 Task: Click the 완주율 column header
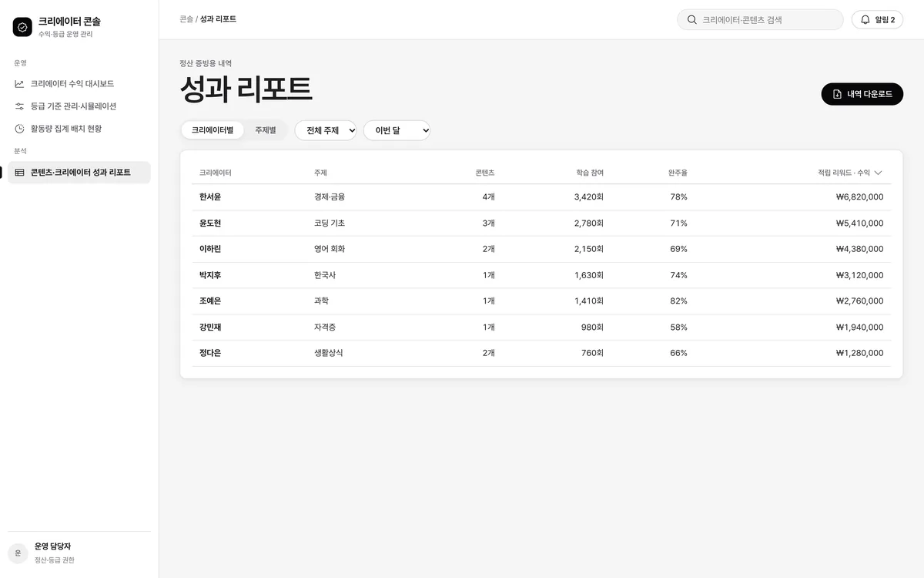[x=678, y=173]
